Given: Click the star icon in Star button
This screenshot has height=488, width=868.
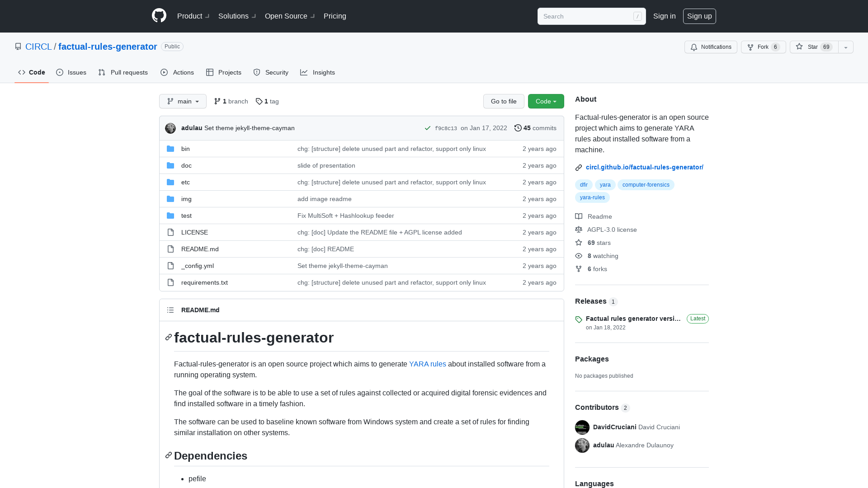Looking at the screenshot, I should pyautogui.click(x=799, y=47).
